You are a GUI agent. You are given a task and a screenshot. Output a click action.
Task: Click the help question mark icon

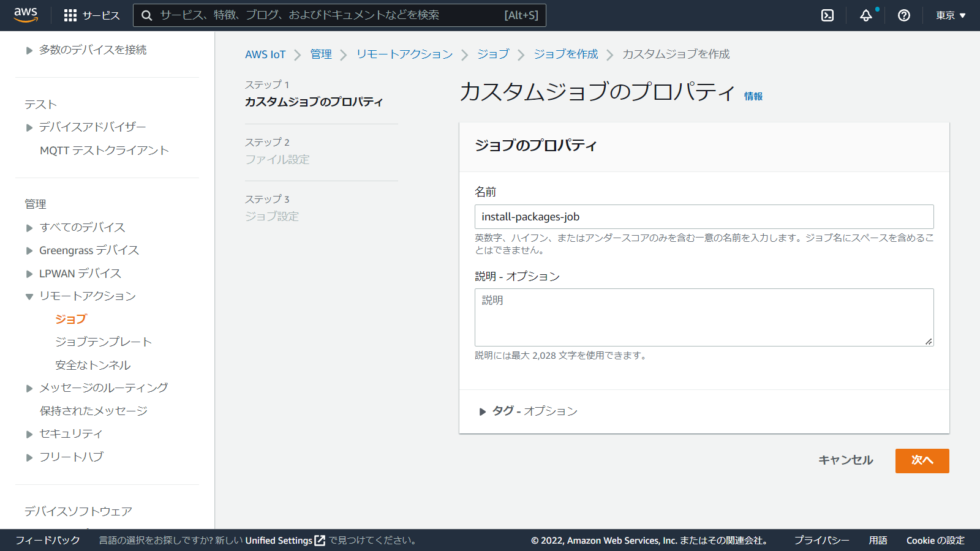coord(903,15)
